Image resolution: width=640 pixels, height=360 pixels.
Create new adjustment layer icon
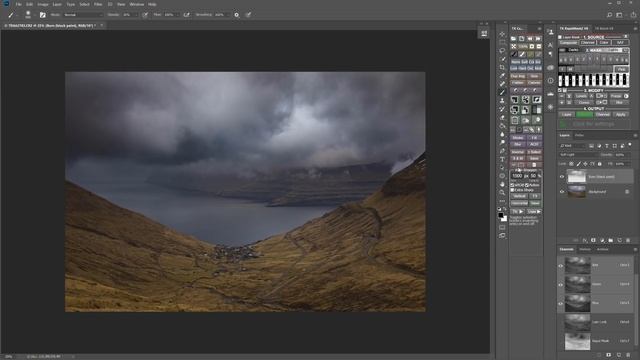coord(602,240)
